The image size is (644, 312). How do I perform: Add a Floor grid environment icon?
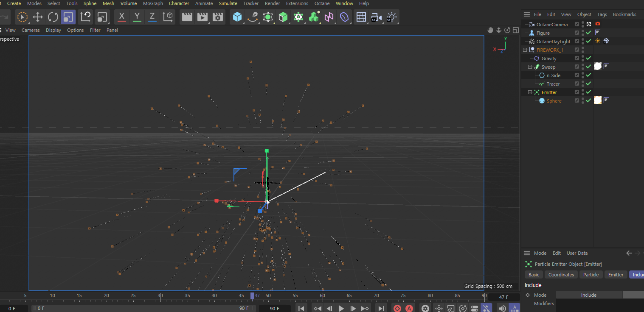click(361, 17)
